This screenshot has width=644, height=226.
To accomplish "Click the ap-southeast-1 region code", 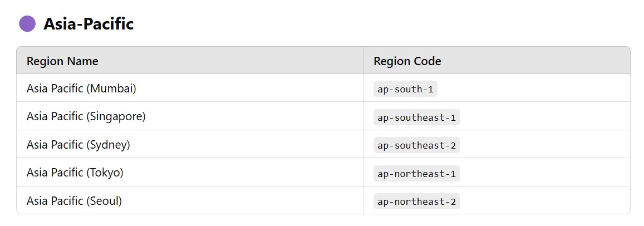I will click(x=416, y=117).
